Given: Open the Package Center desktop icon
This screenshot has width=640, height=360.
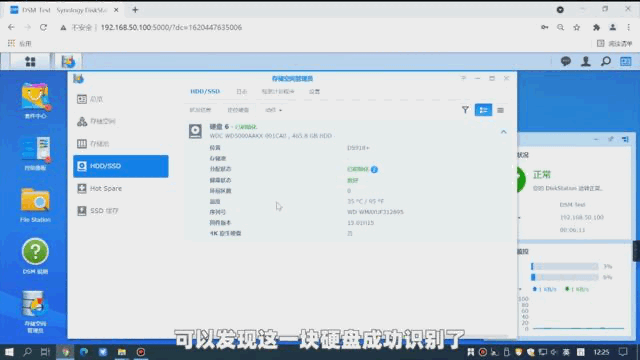Looking at the screenshot, I should pyautogui.click(x=36, y=100).
